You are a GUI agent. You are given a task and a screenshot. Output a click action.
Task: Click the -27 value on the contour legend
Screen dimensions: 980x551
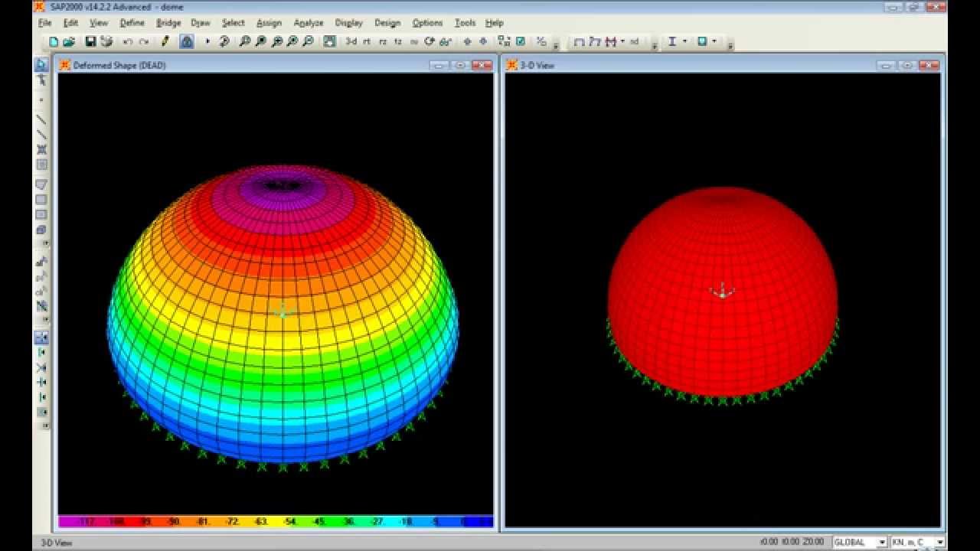pyautogui.click(x=377, y=522)
